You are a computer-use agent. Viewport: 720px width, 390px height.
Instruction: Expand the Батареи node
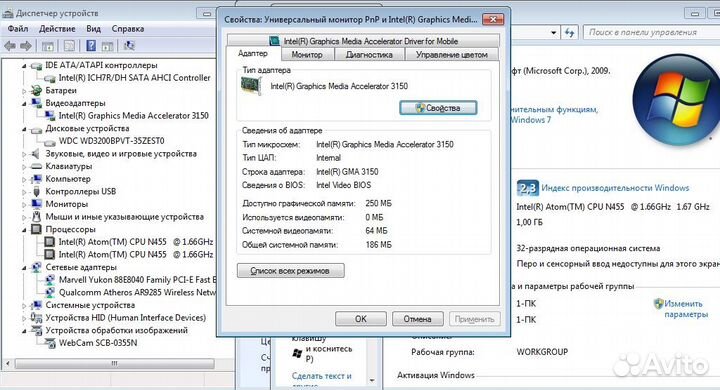tap(24, 91)
